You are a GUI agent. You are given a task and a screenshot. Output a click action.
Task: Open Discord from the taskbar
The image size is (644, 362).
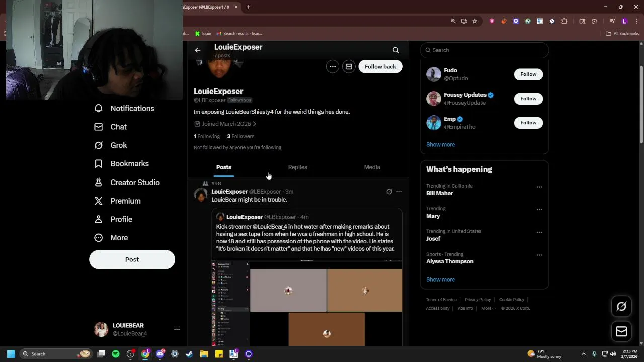coord(160,354)
